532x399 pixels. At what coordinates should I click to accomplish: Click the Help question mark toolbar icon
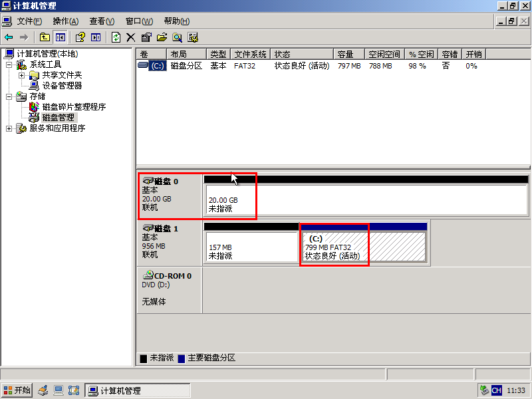tap(80, 37)
